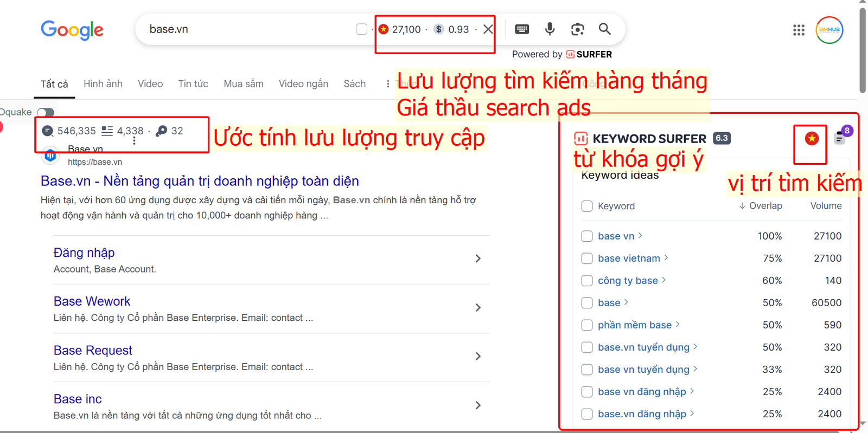Click into the base.vn search field

(x=244, y=29)
